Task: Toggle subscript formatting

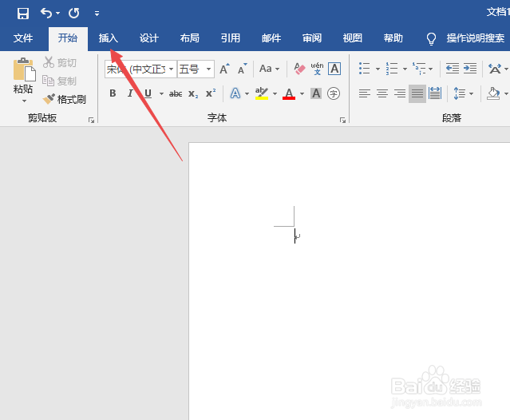Action: click(193, 94)
